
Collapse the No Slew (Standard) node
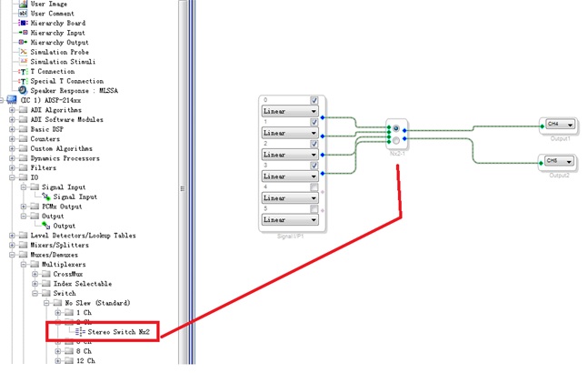click(46, 303)
